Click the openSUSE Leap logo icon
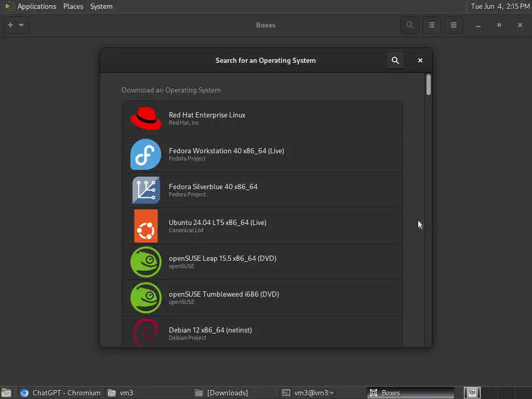Screen dimensions: 532x399 (x=146, y=262)
